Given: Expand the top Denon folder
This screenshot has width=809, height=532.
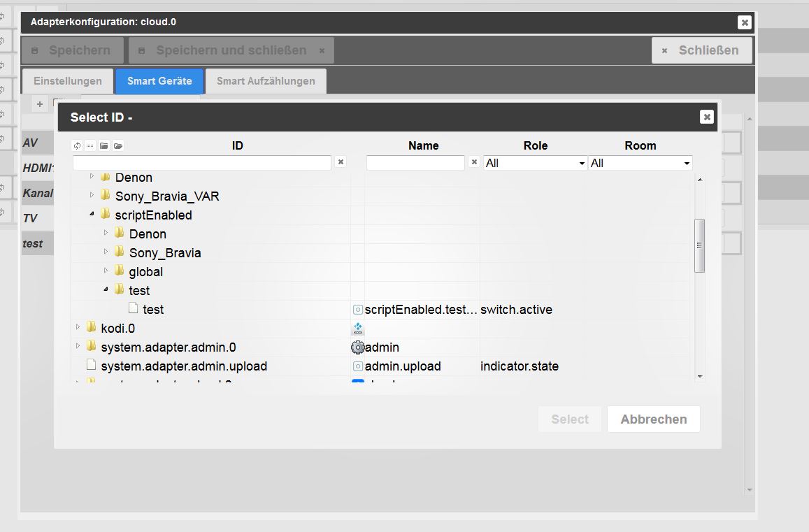Looking at the screenshot, I should (x=92, y=176).
